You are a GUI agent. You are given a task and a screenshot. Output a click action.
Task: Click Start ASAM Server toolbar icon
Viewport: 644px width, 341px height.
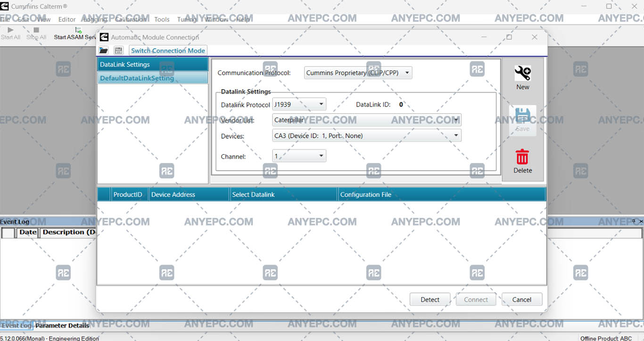pos(78,30)
